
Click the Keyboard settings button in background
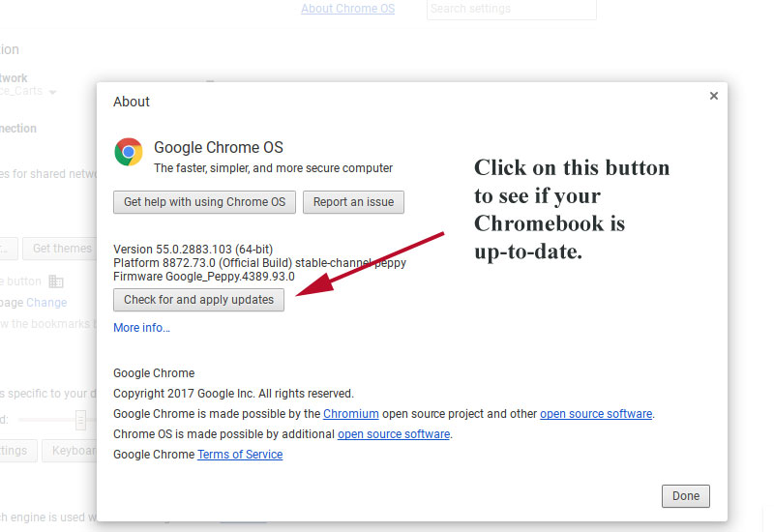click(69, 451)
